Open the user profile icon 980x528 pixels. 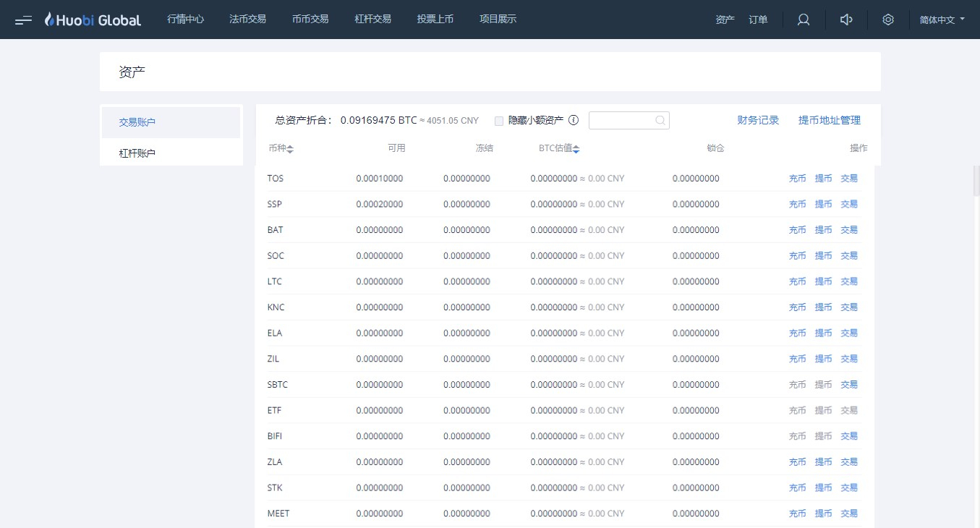[804, 20]
